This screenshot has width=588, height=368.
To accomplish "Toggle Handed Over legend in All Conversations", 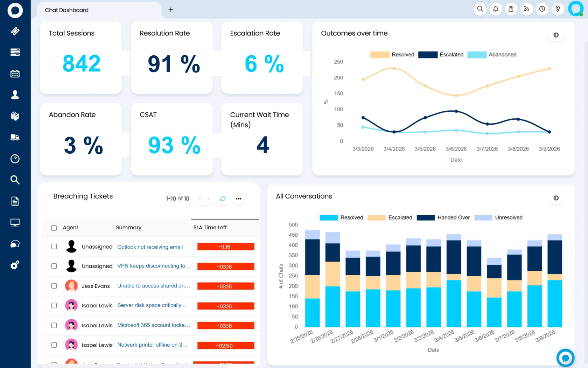I will tap(443, 217).
